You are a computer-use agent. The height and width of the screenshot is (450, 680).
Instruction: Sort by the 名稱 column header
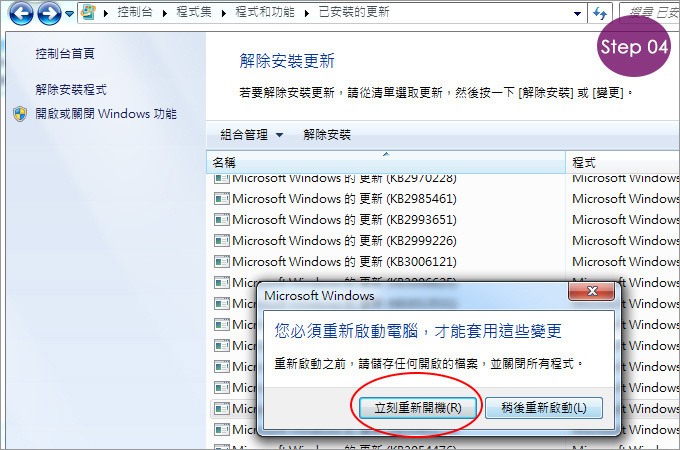(x=386, y=163)
